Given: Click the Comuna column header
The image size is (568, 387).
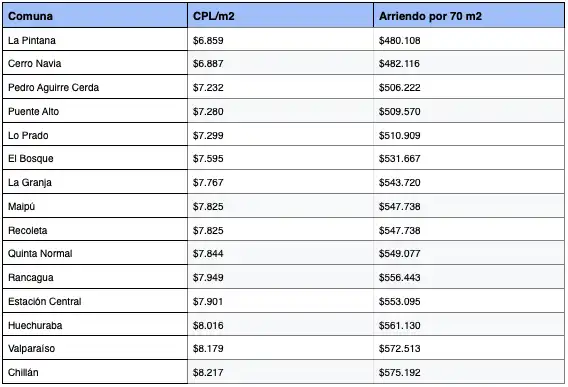Looking at the screenshot, I should pos(95,16).
